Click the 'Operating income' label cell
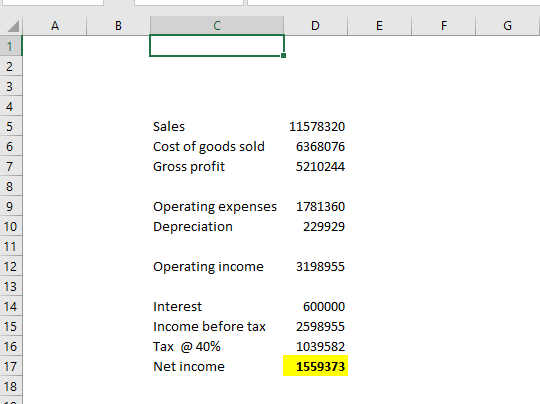The height and width of the screenshot is (404, 540). tap(217, 266)
